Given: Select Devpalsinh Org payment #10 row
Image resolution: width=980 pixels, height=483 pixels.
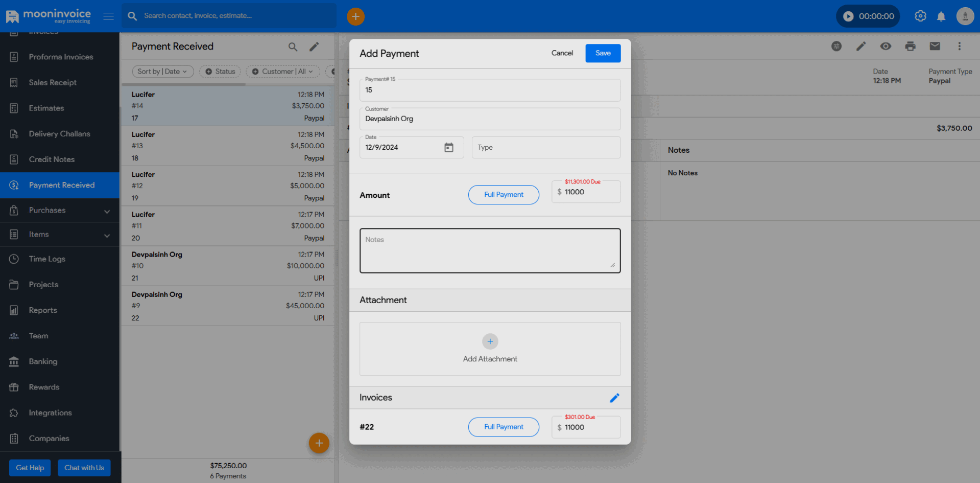Looking at the screenshot, I should click(228, 266).
